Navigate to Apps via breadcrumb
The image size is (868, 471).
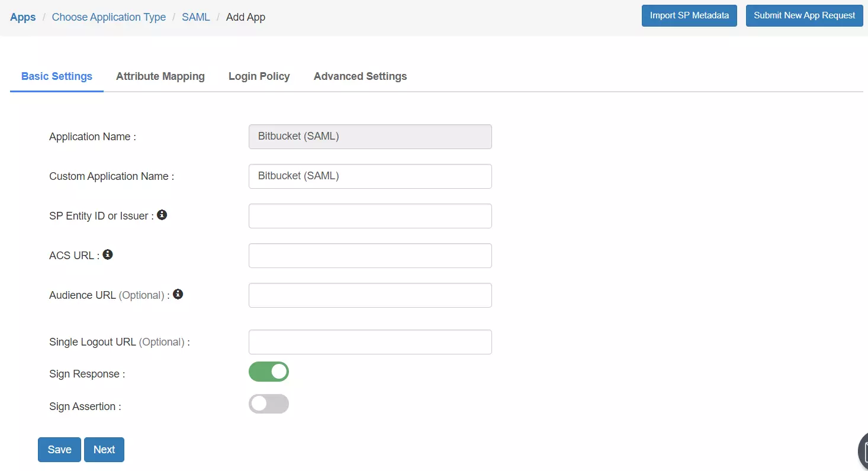22,17
